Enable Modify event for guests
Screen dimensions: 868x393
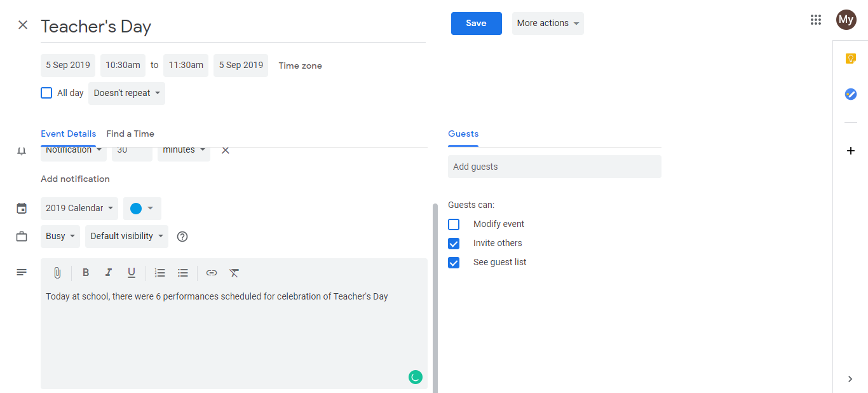coord(454,224)
